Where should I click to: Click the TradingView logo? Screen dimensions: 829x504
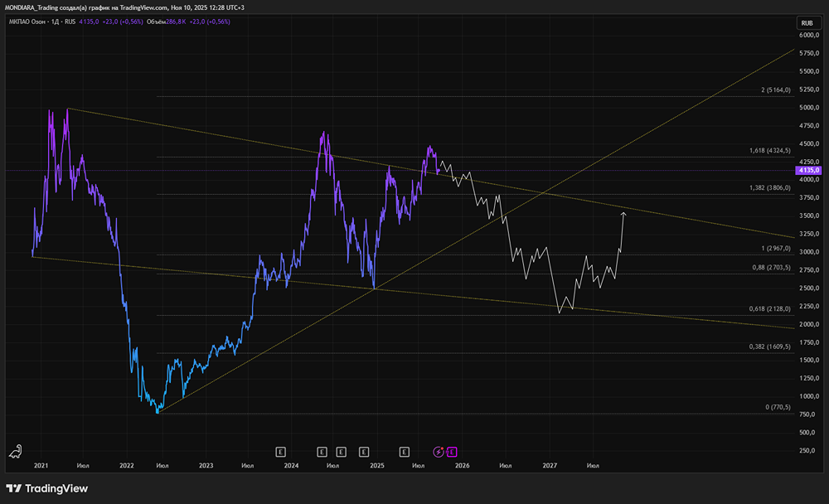pos(46,488)
